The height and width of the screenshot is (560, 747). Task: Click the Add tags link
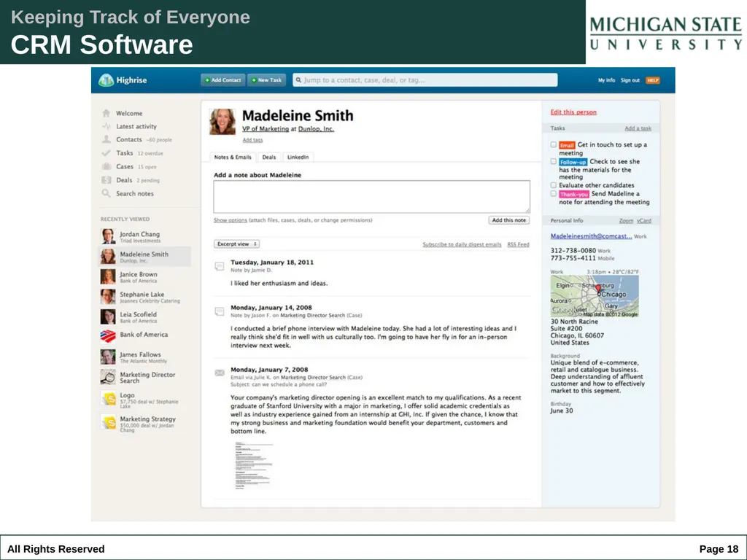pyautogui.click(x=252, y=140)
